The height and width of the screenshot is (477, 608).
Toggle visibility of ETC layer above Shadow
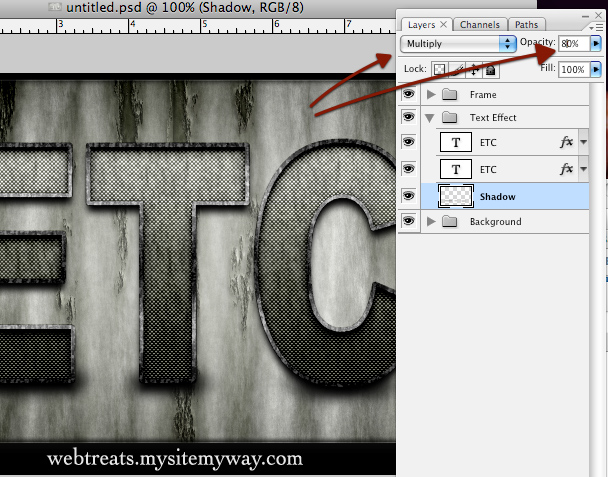click(408, 169)
